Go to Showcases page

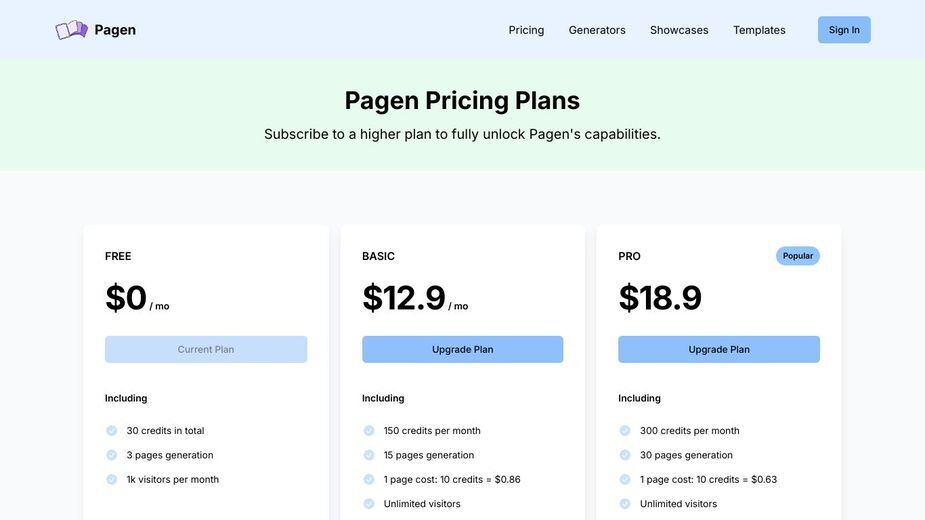[679, 30]
